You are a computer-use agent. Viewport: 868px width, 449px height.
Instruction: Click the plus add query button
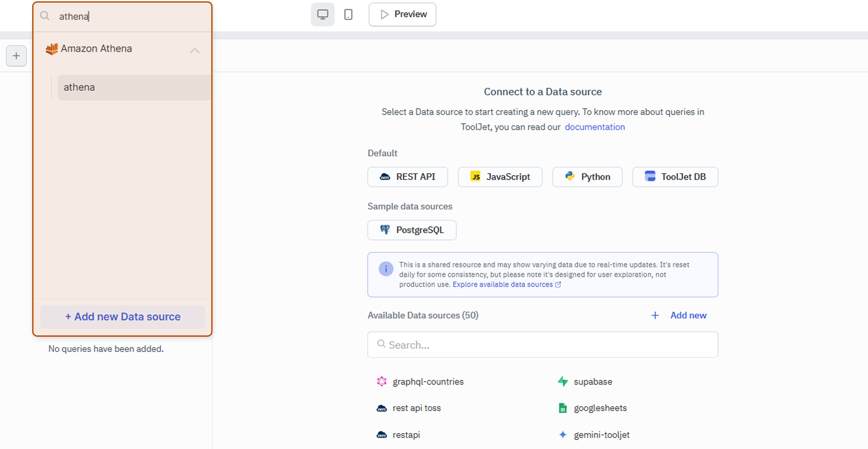(x=16, y=56)
